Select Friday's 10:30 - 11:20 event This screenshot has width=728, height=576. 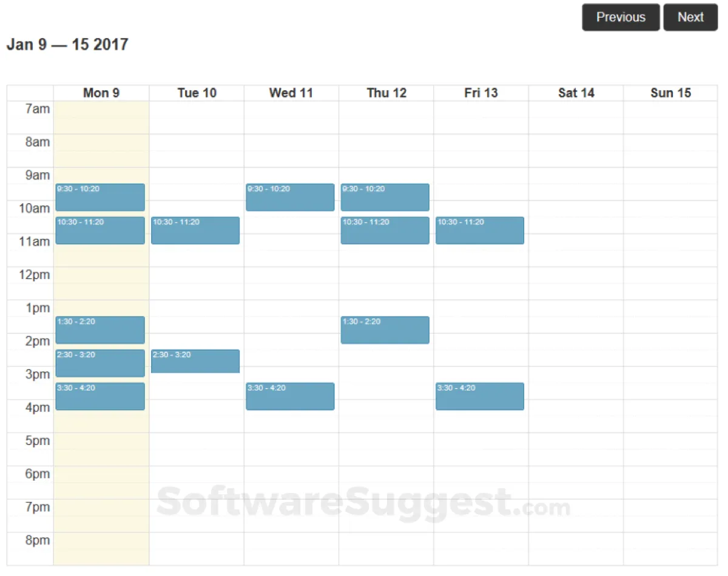(480, 230)
